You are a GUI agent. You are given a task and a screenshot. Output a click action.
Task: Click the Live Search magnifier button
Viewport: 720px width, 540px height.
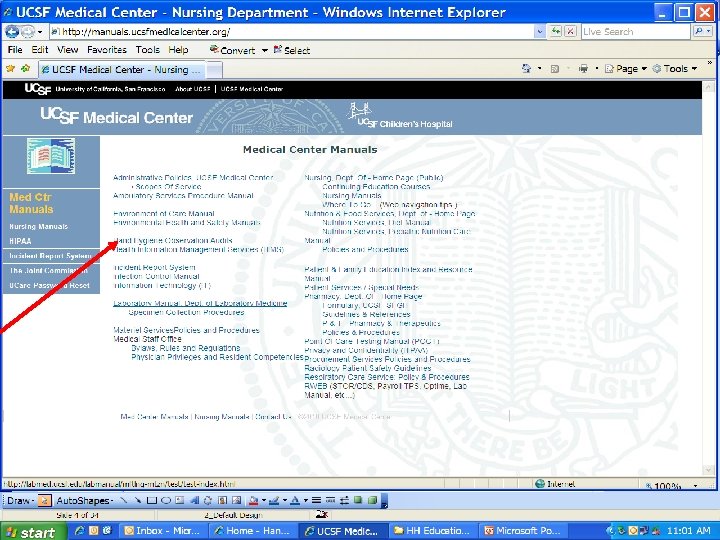coord(699,31)
